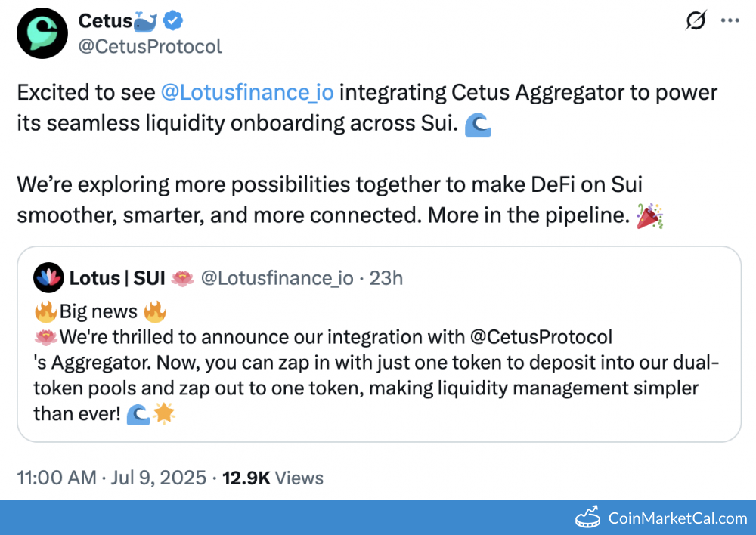
Task: Click the 23h timestamp of quoted tweet
Action: coord(386,278)
